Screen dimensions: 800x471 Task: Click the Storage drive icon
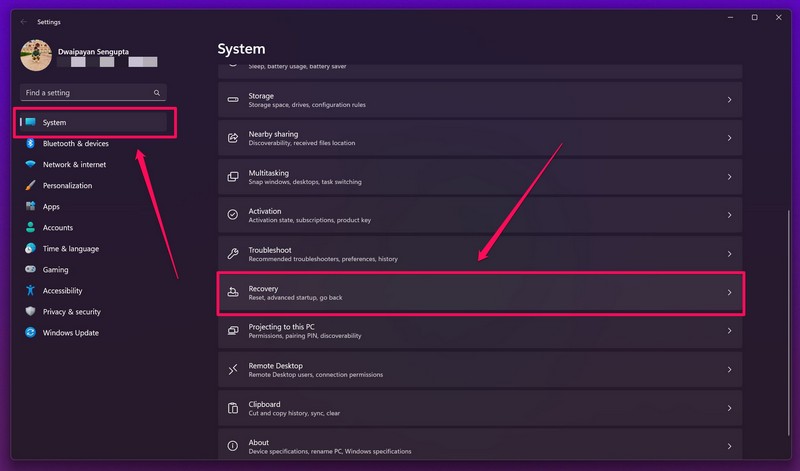(x=233, y=100)
